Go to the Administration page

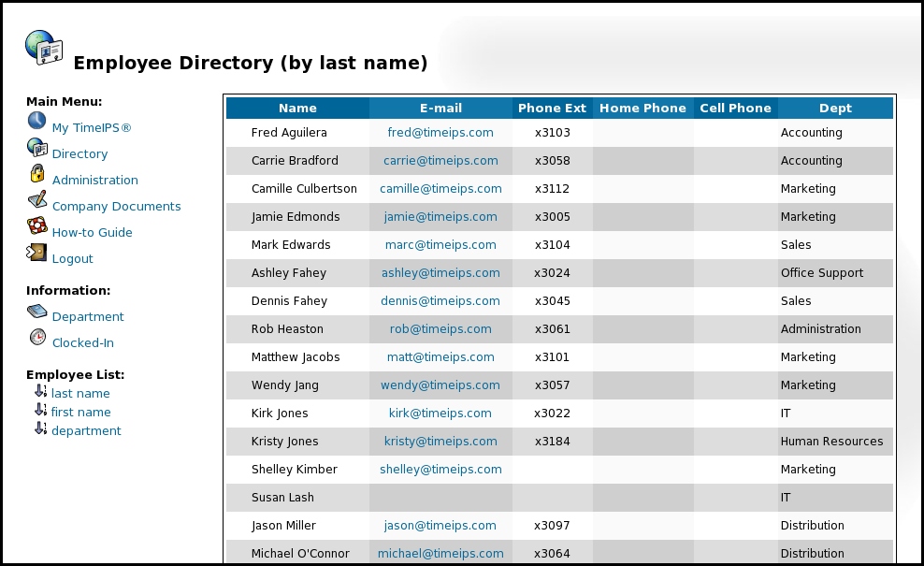tap(94, 180)
